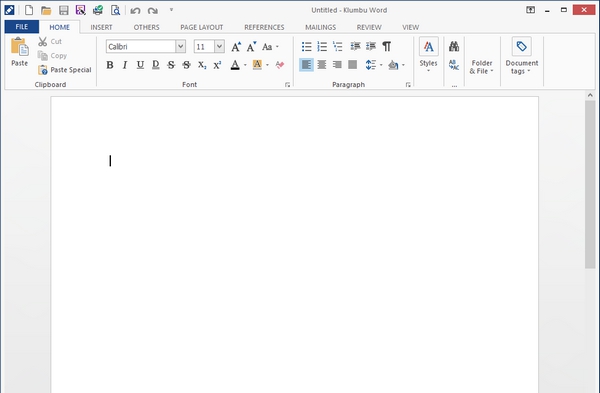Open the Font dialog launcher

[x=287, y=85]
